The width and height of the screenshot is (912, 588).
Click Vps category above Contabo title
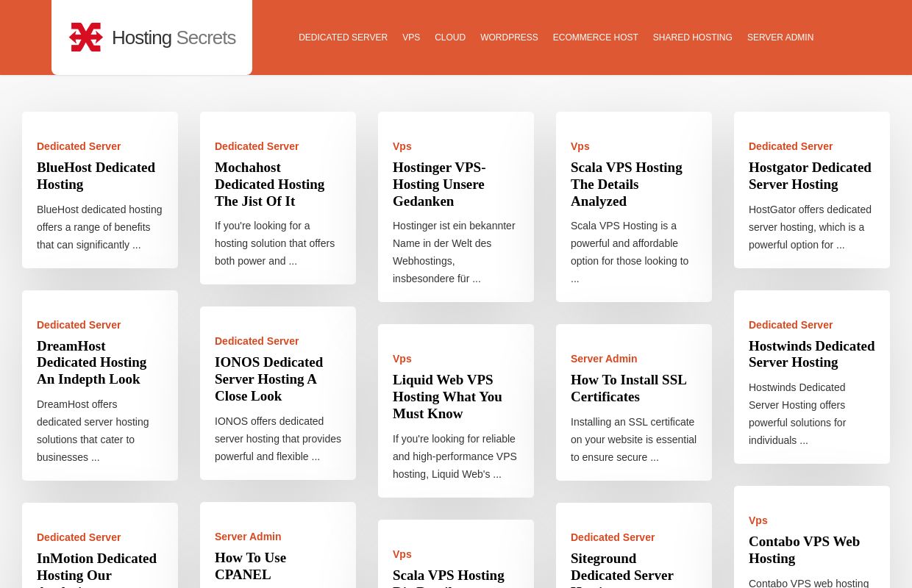(x=758, y=520)
